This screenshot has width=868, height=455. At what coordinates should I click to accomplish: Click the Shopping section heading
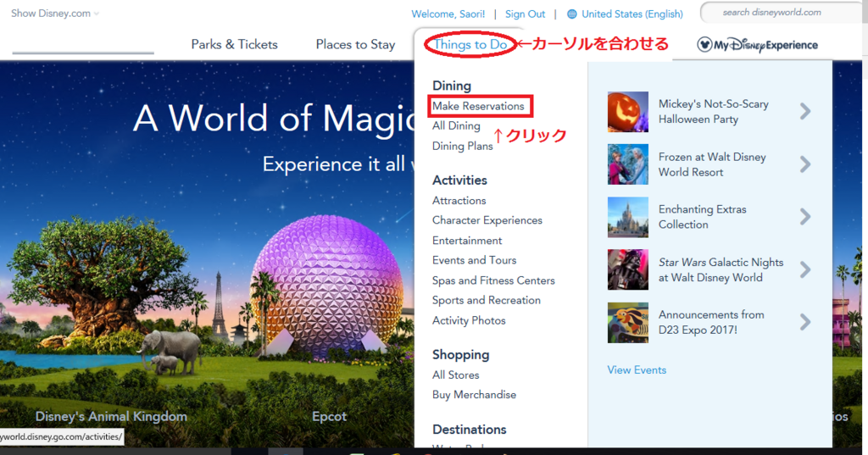coord(460,355)
